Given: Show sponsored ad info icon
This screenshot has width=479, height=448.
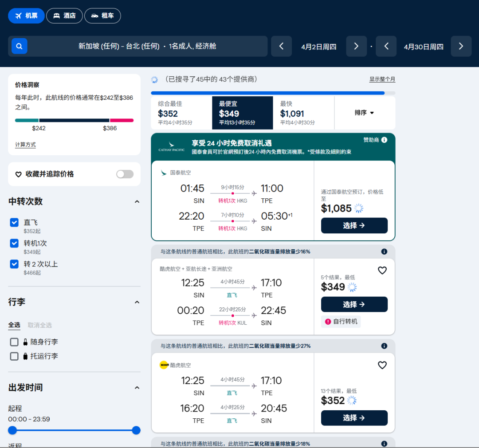Looking at the screenshot, I should tap(384, 140).
